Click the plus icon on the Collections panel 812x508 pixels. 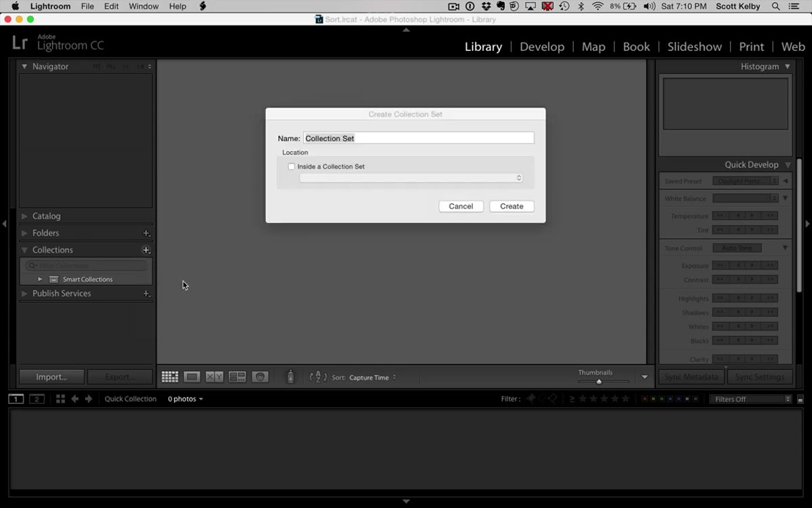[146, 250]
